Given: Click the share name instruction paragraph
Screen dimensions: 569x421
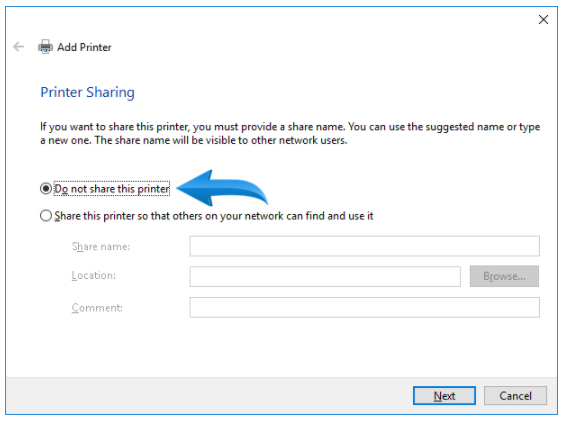Looking at the screenshot, I should [x=290, y=134].
